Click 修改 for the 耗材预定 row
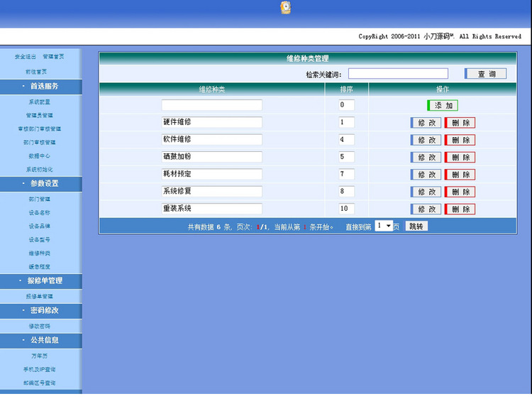532x418 pixels. pyautogui.click(x=426, y=175)
